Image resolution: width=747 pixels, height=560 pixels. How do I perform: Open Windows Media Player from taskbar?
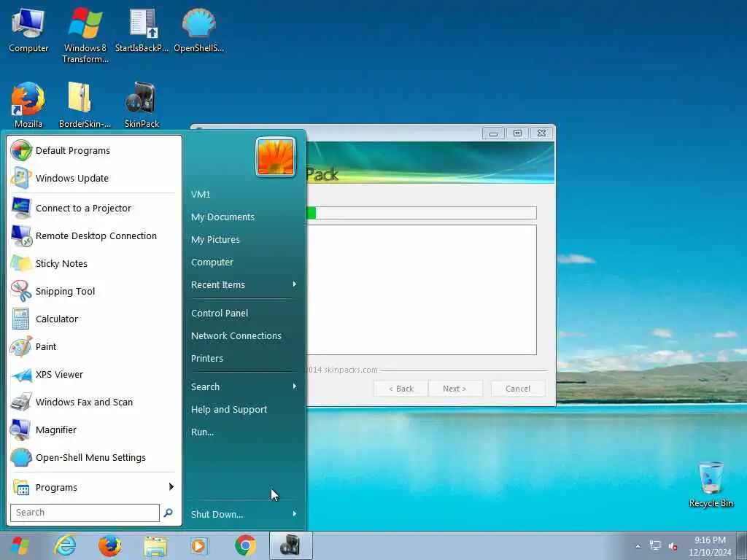199,545
